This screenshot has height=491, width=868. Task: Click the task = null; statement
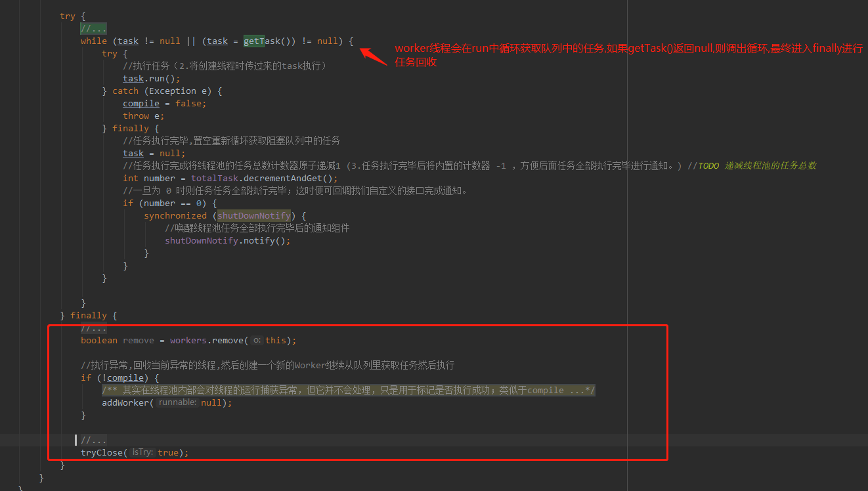click(x=154, y=153)
